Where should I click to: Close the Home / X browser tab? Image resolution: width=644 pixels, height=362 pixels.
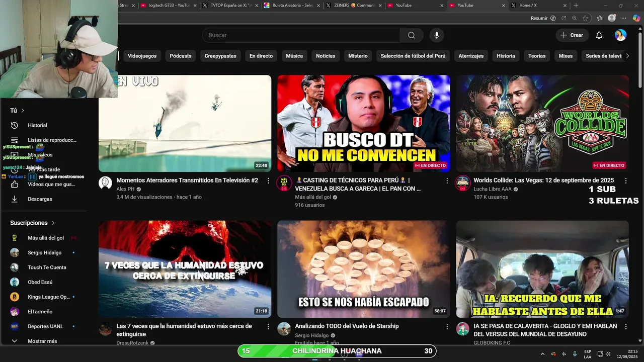click(x=565, y=6)
